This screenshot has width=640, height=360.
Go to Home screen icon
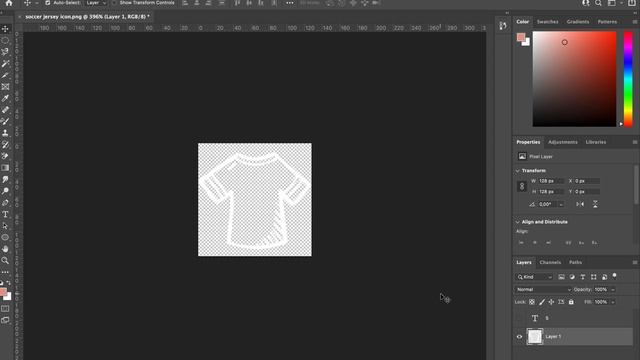(x=9, y=3)
